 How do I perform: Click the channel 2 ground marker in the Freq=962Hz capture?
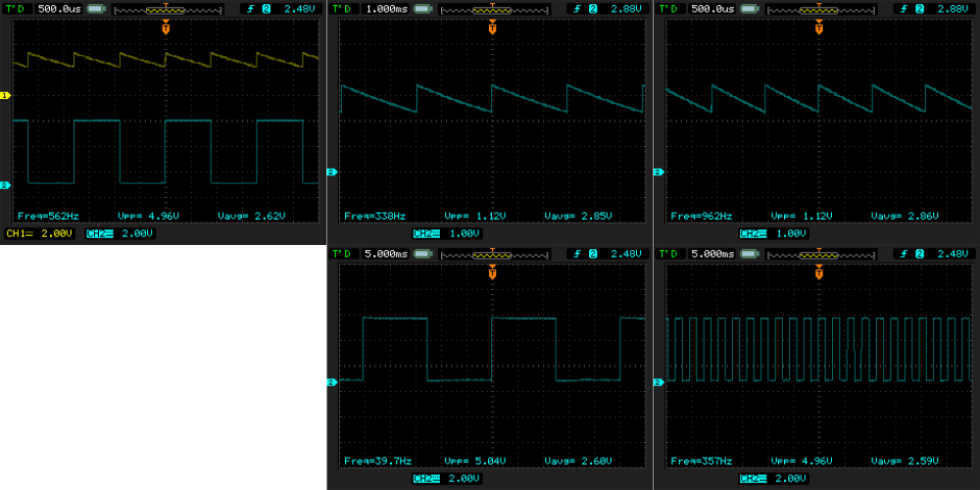(x=659, y=171)
